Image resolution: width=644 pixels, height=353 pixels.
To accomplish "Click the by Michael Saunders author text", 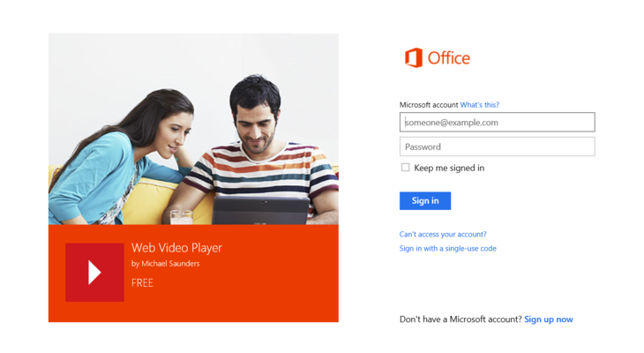I will (166, 264).
